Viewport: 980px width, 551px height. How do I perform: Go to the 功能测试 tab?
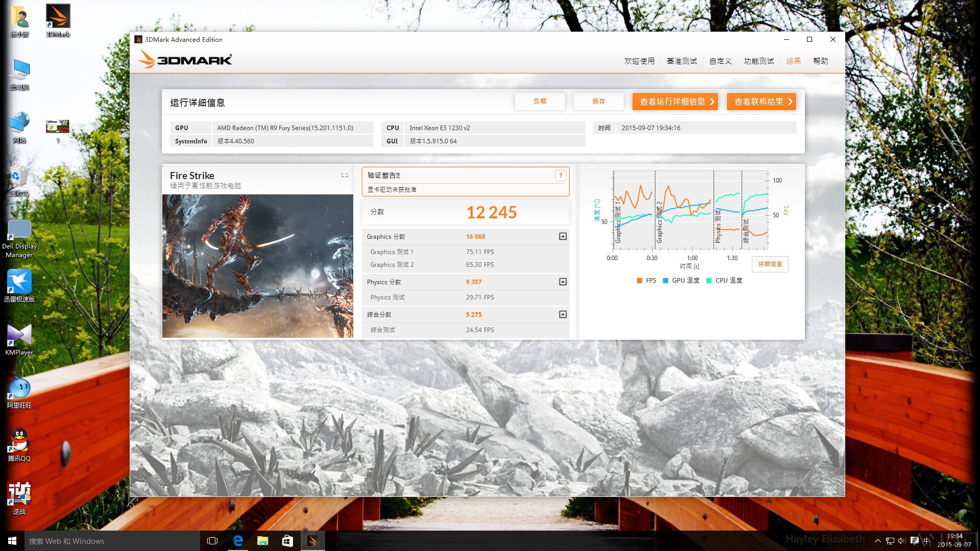pyautogui.click(x=758, y=61)
